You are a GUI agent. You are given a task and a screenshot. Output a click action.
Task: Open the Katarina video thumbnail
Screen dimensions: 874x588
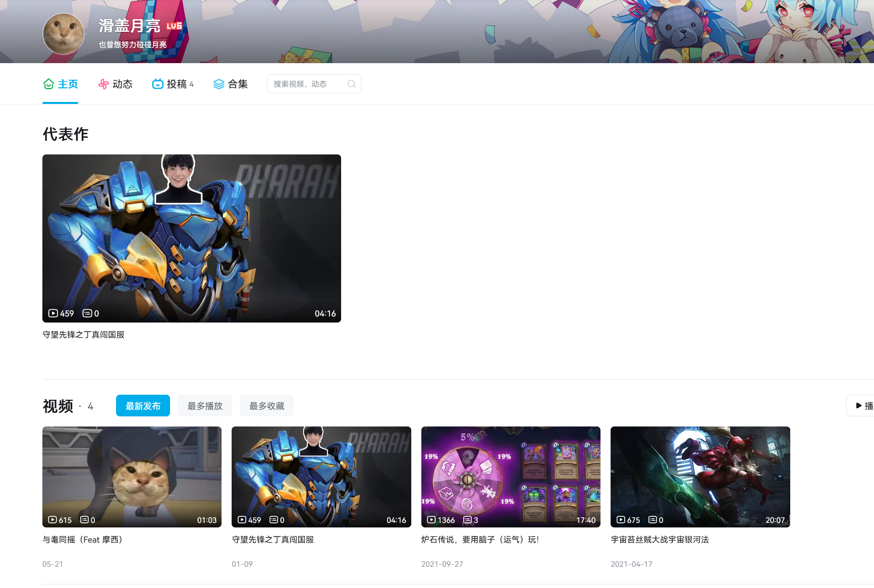pos(700,477)
